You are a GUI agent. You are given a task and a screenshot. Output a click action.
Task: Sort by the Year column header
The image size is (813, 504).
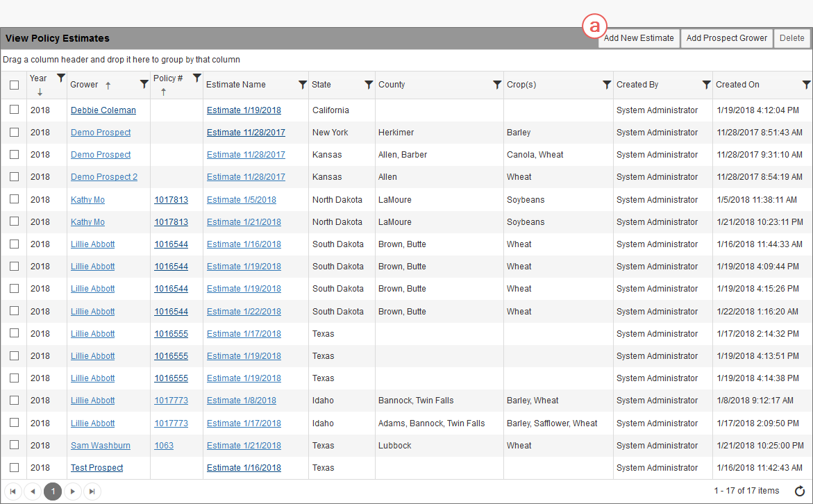click(x=38, y=78)
